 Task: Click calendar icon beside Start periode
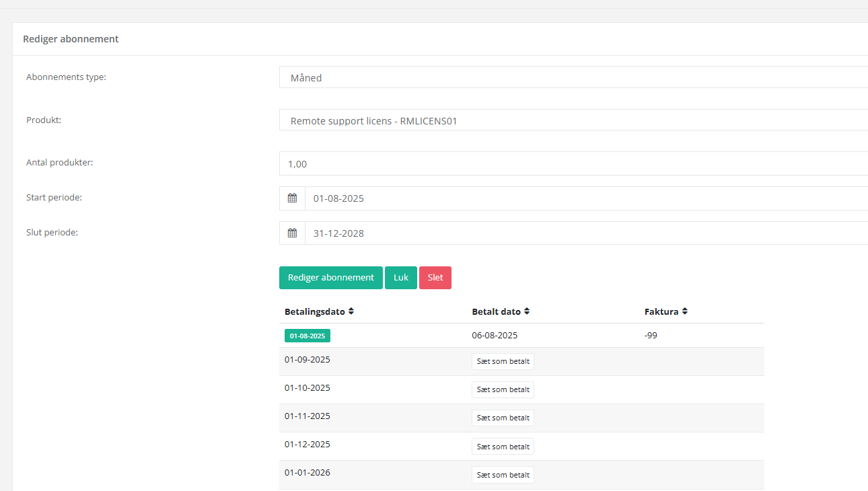[292, 198]
